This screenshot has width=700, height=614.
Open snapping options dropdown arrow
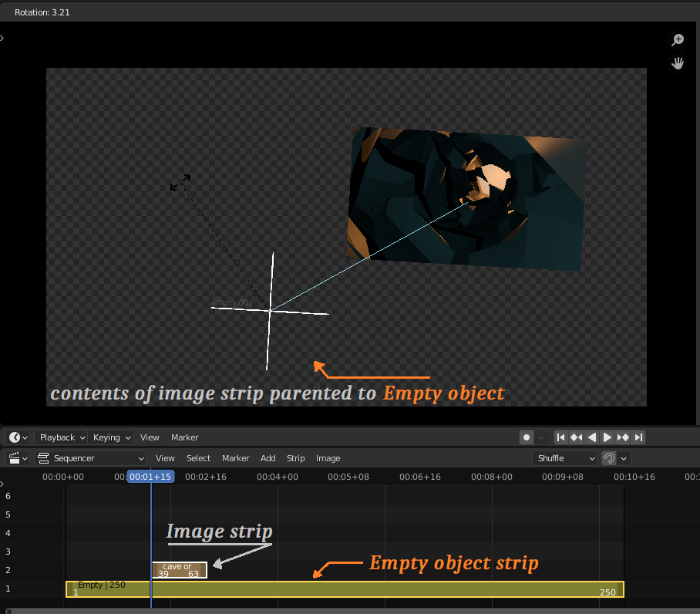(624, 458)
